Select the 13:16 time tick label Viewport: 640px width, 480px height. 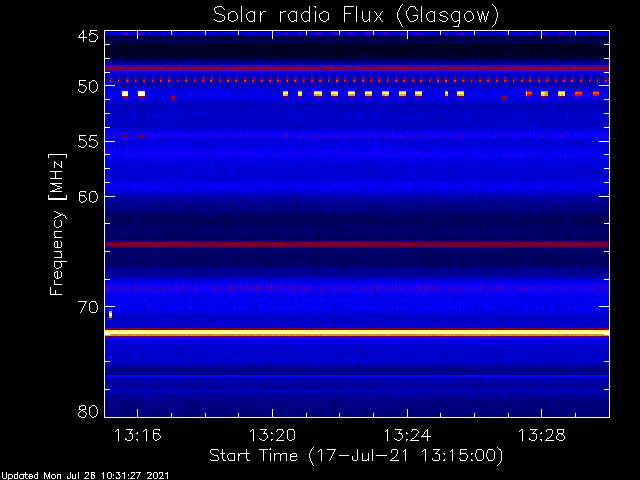point(137,435)
